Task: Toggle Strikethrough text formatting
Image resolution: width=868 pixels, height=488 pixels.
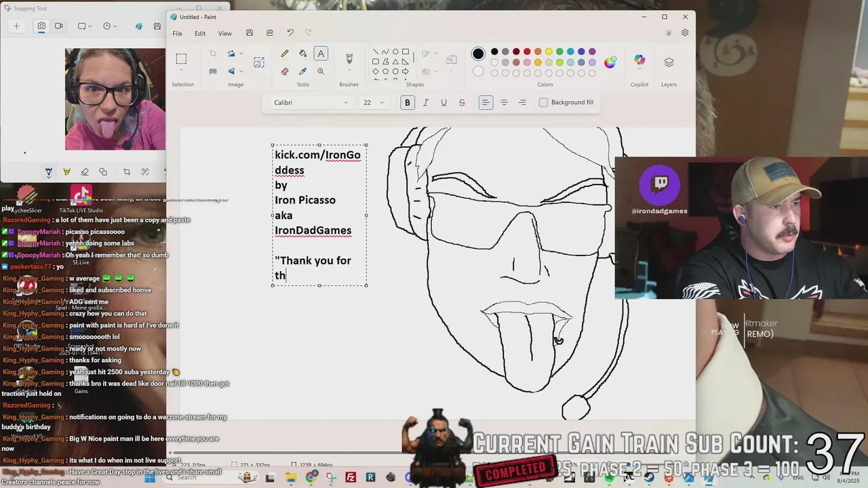Action: click(462, 102)
